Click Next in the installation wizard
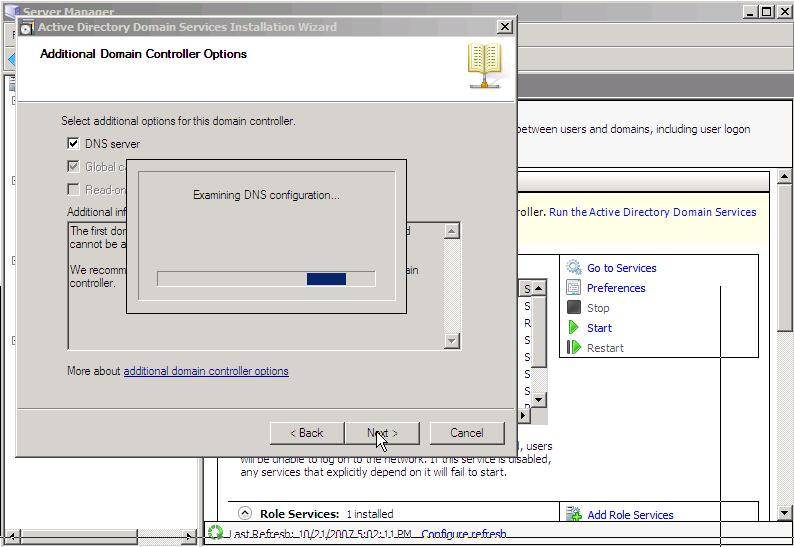Image resolution: width=794 pixels, height=547 pixels. pyautogui.click(x=382, y=433)
